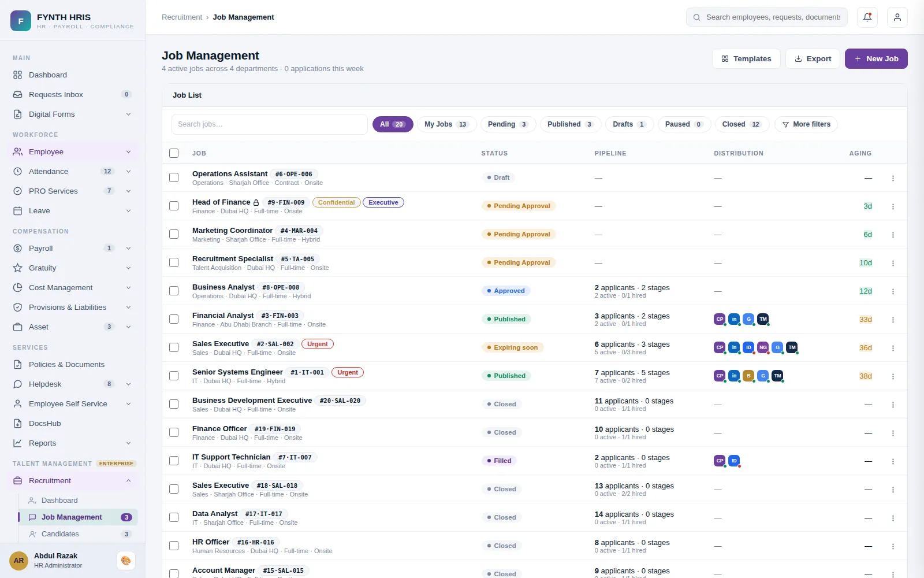The image size is (924, 578).
Task: Click the New Job button
Action: pyautogui.click(x=876, y=59)
